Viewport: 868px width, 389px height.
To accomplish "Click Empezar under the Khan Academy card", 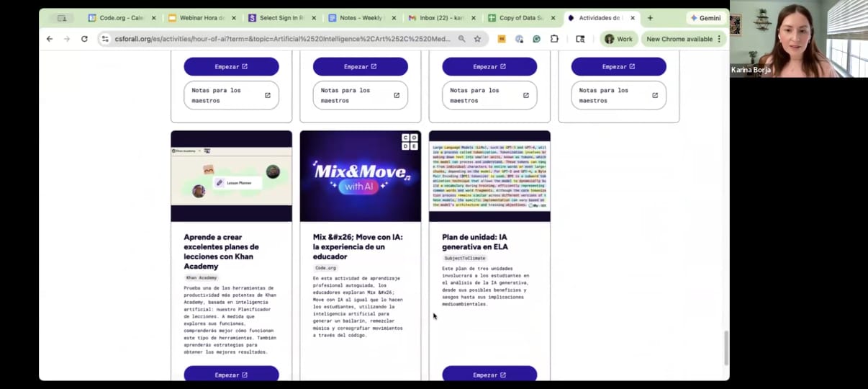I will click(231, 374).
